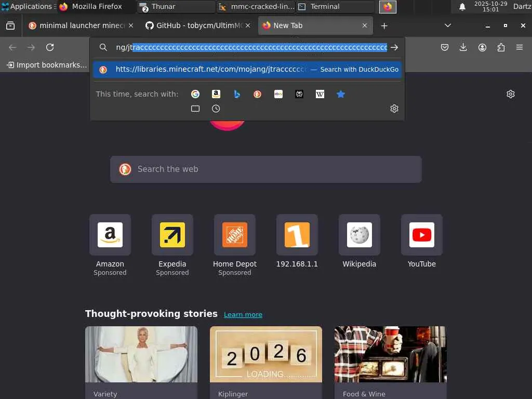Screen dimensions: 532x399
Task: Select Mozilla Firefox taskbar button
Action: point(96,6)
